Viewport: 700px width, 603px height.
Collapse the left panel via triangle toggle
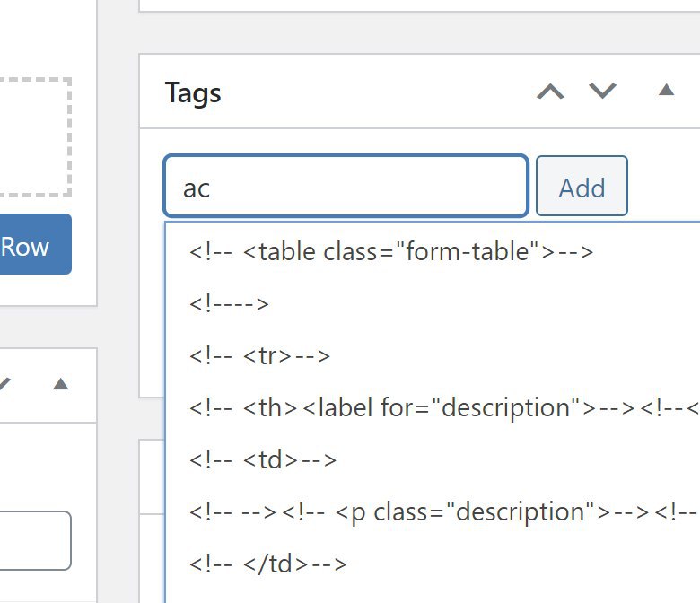coord(61,384)
